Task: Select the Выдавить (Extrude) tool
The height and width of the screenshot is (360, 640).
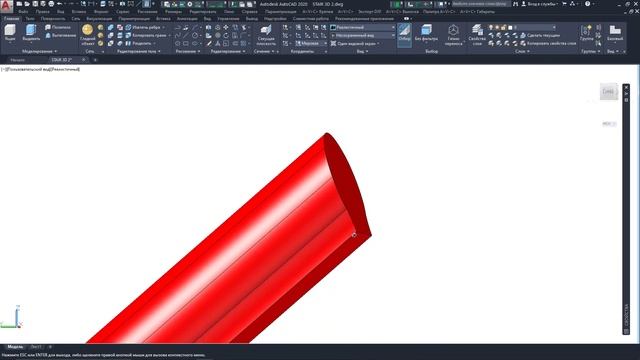Action: coord(31,33)
